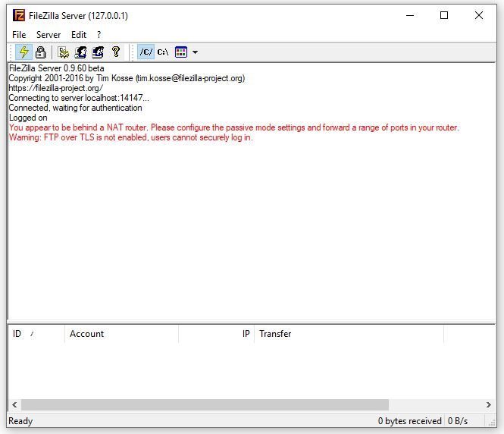Screen dimensions: 504x434
Task: Click the horizontal scrollbar right arrow
Action: click(x=489, y=405)
